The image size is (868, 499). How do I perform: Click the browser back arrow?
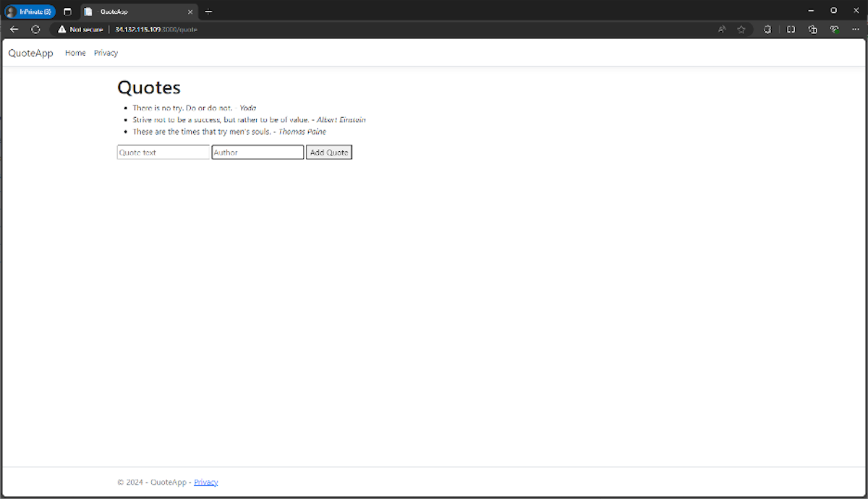[x=14, y=30]
